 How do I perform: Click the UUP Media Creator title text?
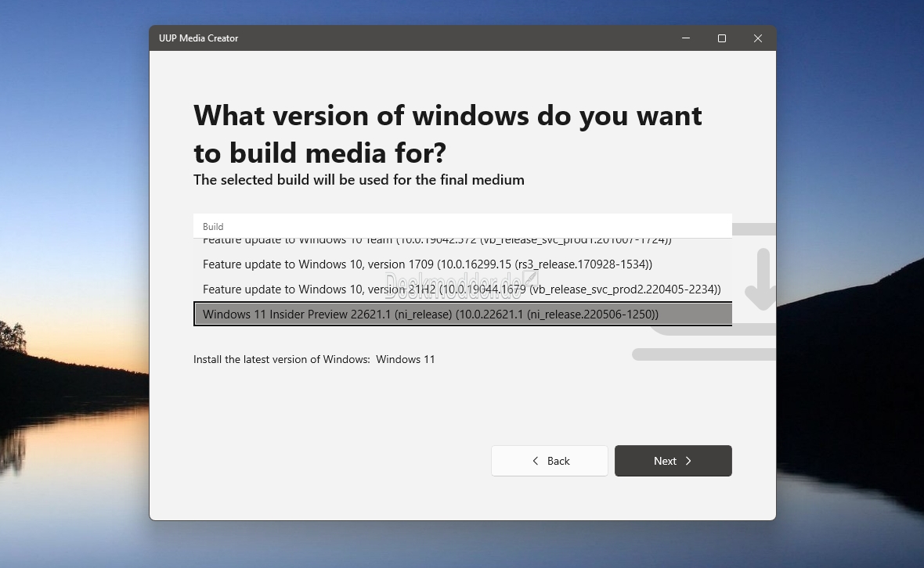point(199,38)
